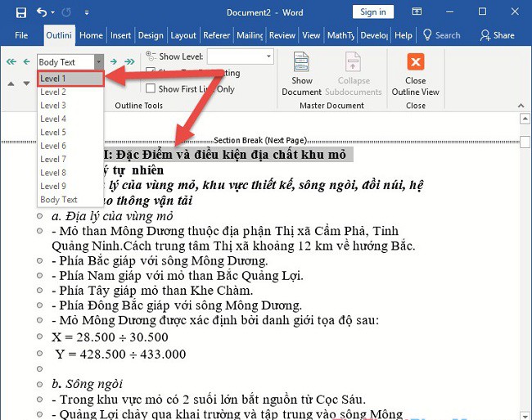Collapse the ribbon with the chevron
Viewport: 532px width, 420px height.
521,106
